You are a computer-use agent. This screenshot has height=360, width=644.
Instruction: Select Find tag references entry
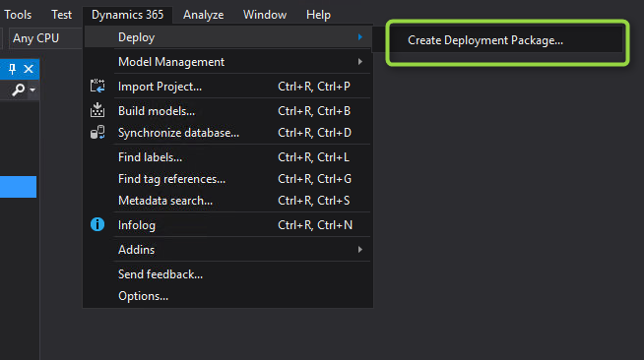click(227, 179)
